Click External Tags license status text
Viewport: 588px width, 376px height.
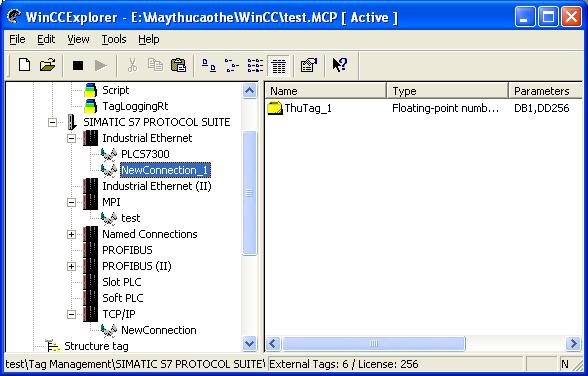344,364
